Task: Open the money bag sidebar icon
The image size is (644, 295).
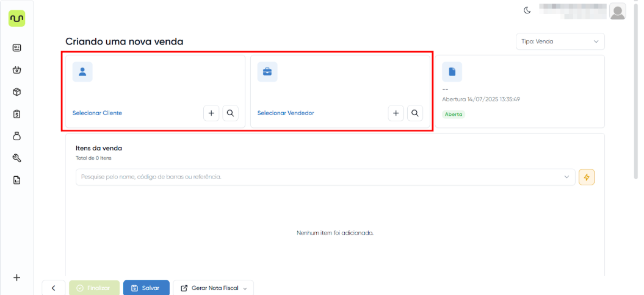Action: coord(17,136)
